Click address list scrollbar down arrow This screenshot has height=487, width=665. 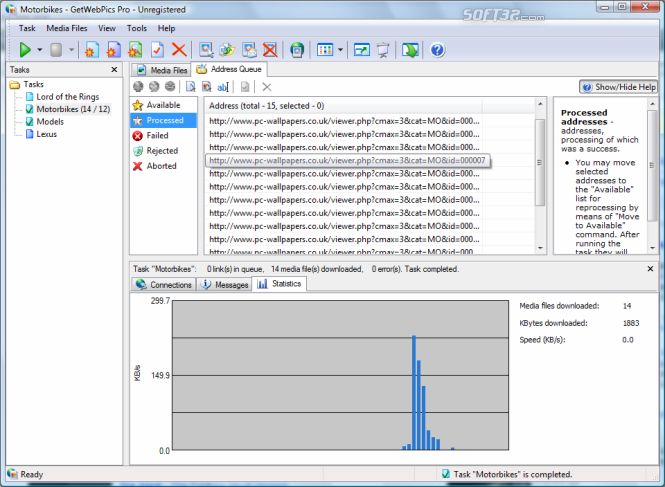click(540, 247)
